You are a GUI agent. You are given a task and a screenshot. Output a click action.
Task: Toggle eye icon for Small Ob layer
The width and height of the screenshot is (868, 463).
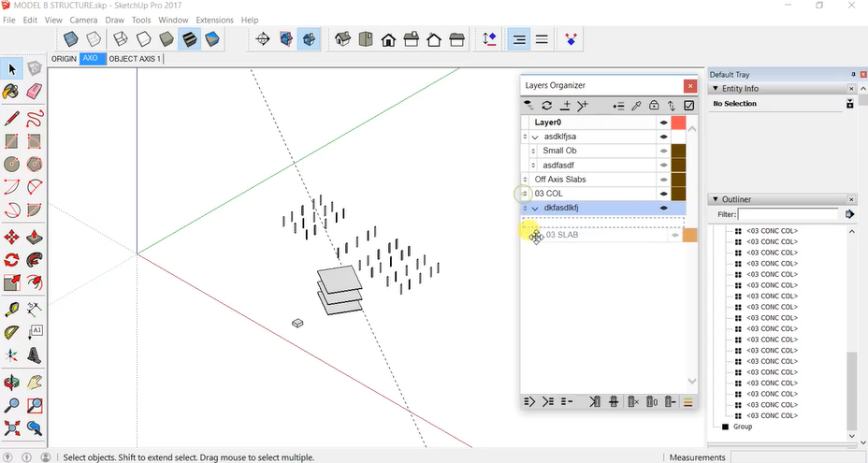(663, 151)
